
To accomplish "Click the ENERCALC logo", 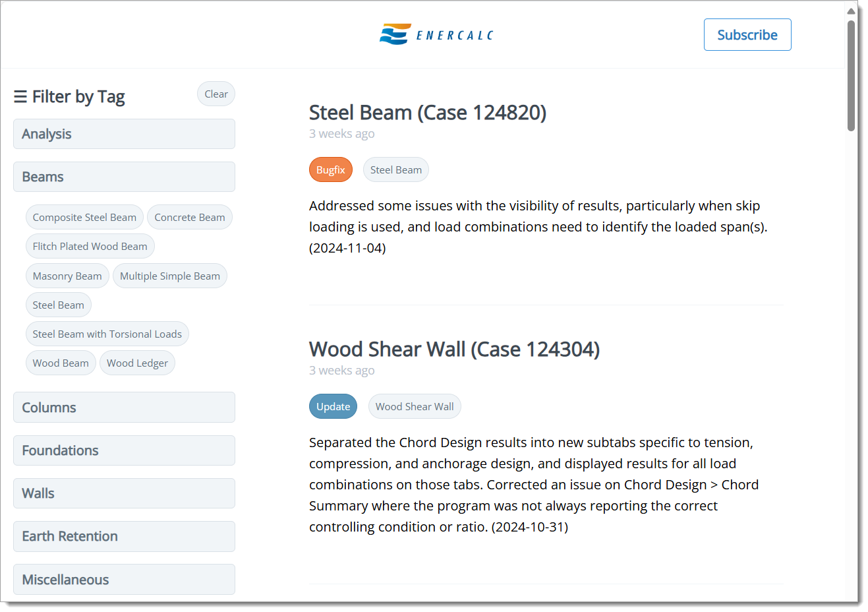I will [x=436, y=34].
